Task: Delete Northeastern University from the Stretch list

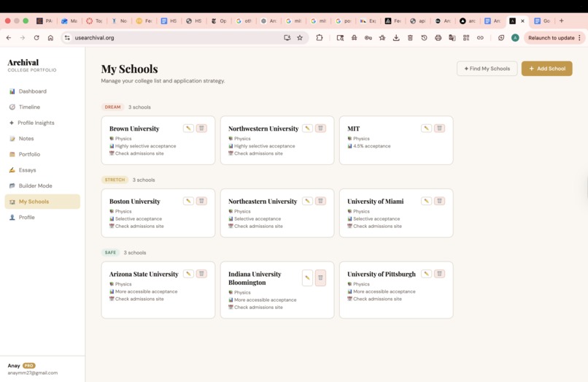Action: [320, 201]
